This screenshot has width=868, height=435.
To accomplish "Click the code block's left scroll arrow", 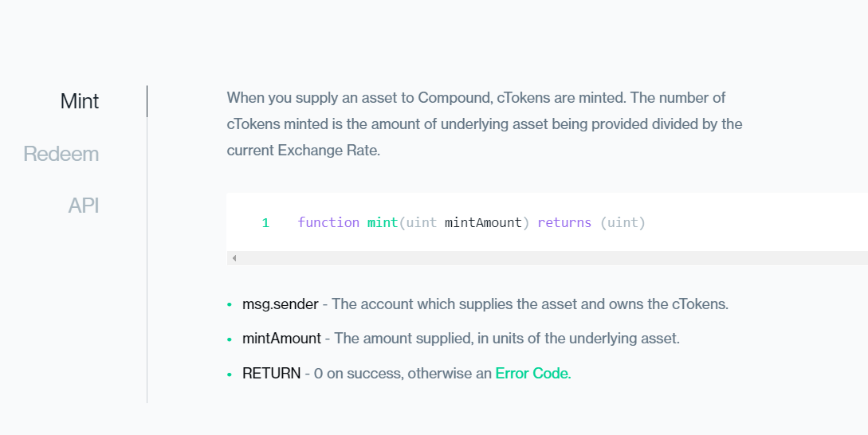I will 234,258.
